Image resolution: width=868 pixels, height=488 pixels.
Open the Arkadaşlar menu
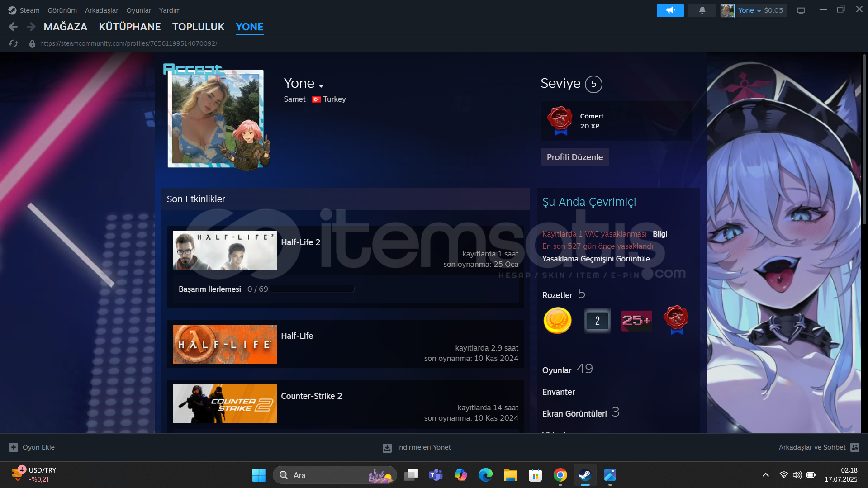click(x=101, y=10)
